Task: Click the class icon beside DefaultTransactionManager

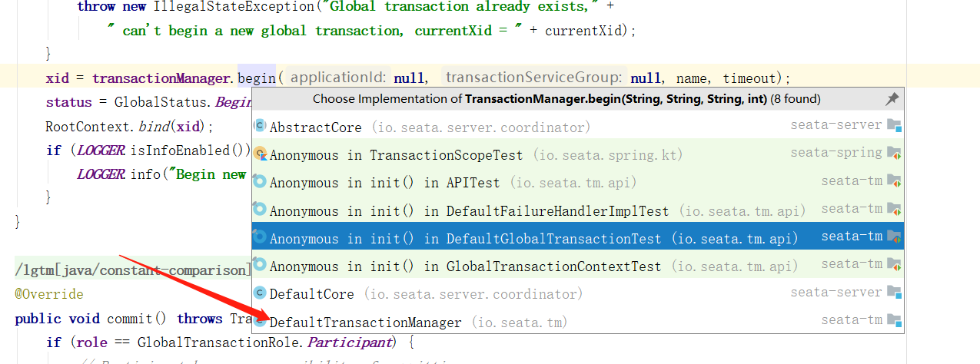Action: point(260,320)
